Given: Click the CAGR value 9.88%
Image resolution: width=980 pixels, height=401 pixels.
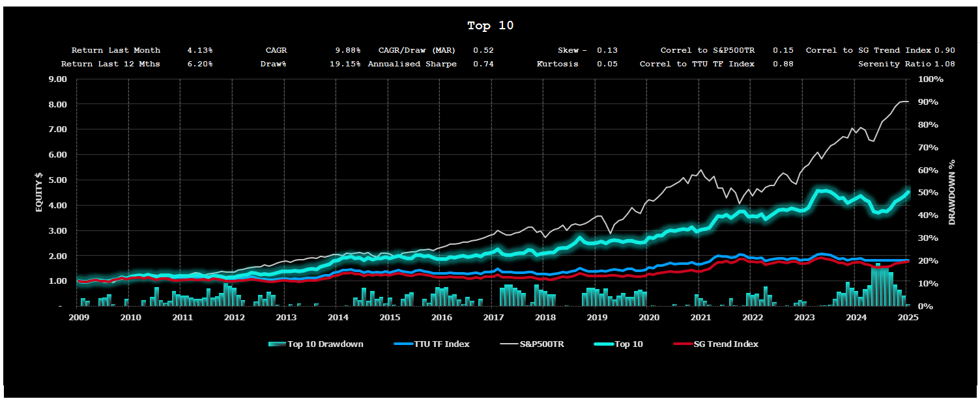Looking at the screenshot, I should point(347,50).
